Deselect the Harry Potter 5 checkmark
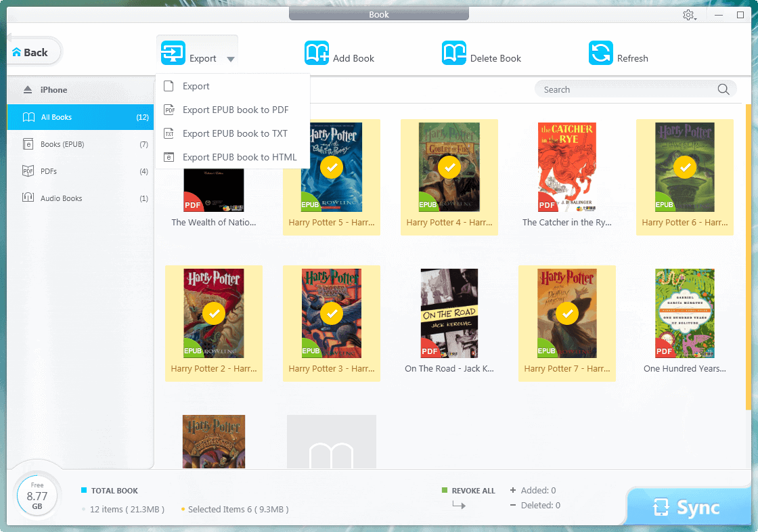758x532 pixels. (x=331, y=167)
